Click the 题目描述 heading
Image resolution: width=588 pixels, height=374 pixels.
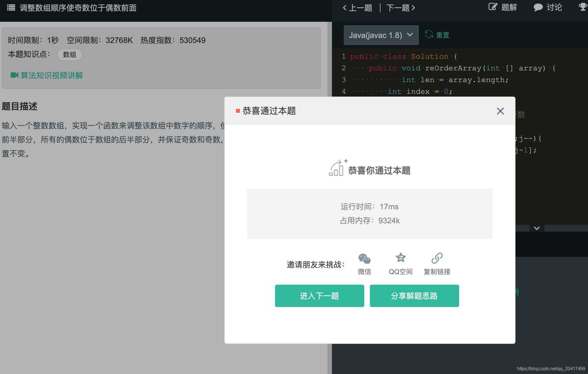[x=20, y=106]
